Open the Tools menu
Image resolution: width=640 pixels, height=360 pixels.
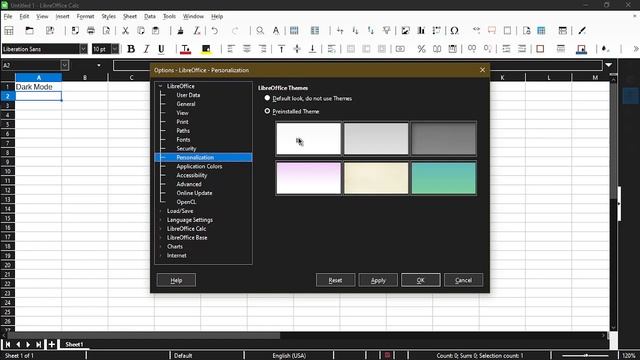click(x=169, y=16)
